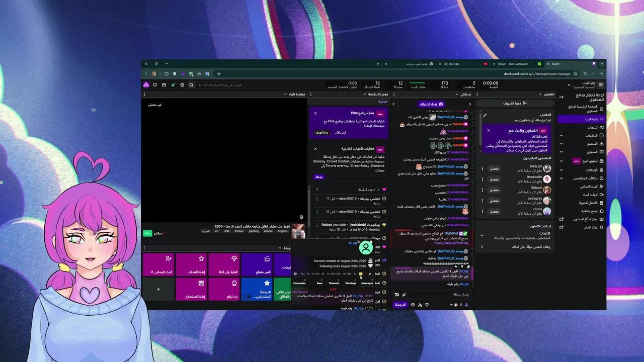Click the browser address bar URL
Viewport: 644px width, 362px height.
coord(537,74)
